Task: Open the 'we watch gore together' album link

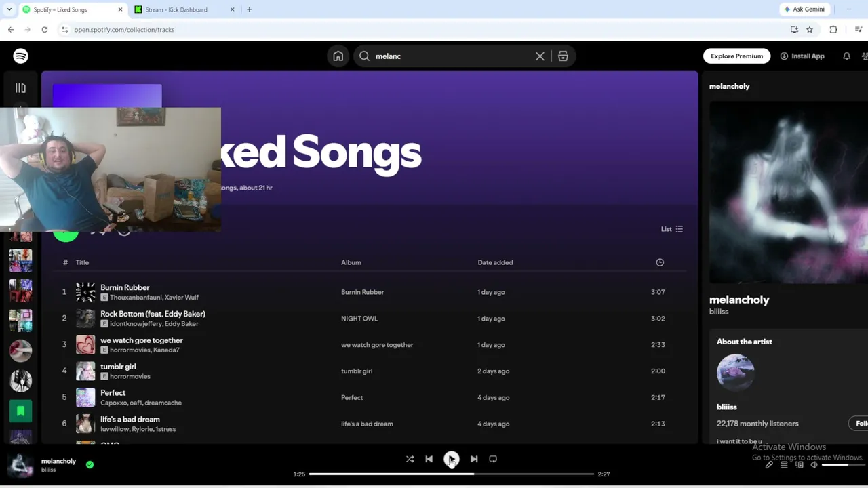Action: (x=377, y=345)
